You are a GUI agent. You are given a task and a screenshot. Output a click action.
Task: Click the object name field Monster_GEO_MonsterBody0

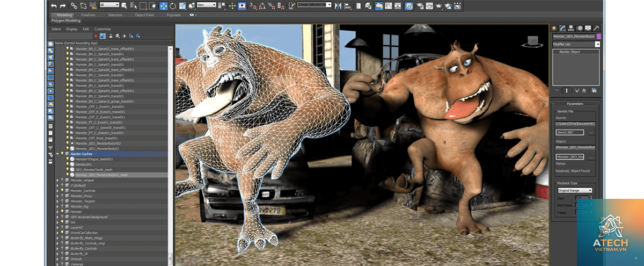(x=574, y=36)
